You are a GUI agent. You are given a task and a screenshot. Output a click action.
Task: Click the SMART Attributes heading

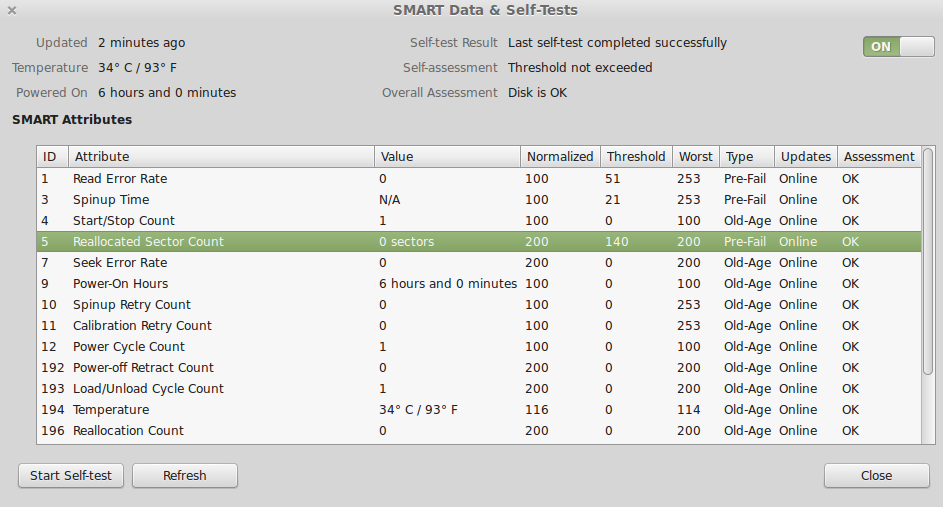tap(72, 119)
